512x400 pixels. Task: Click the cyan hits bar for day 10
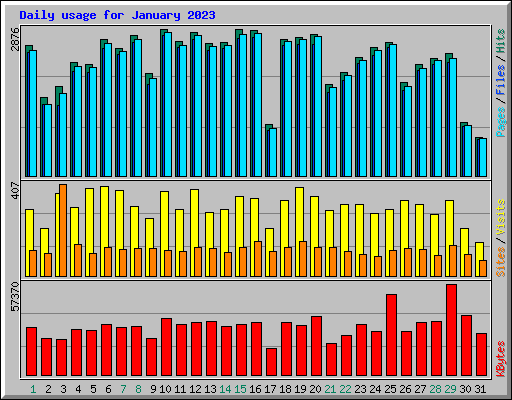pyautogui.click(x=168, y=104)
